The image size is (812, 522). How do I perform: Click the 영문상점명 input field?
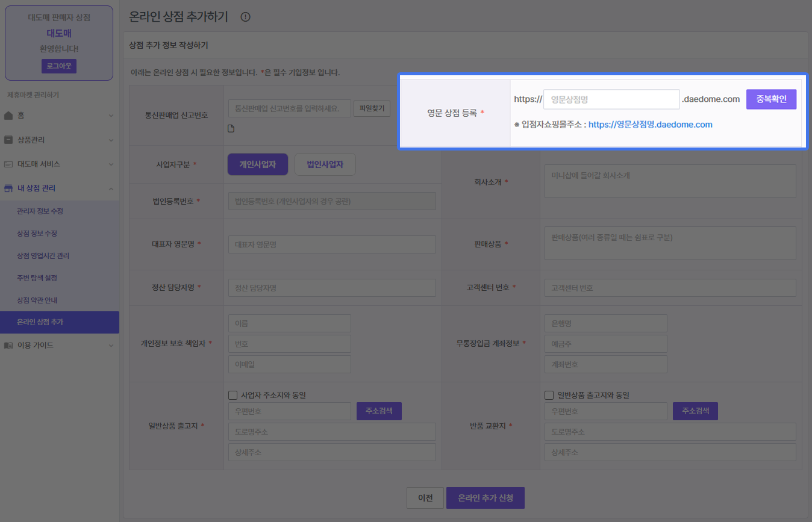[611, 99]
